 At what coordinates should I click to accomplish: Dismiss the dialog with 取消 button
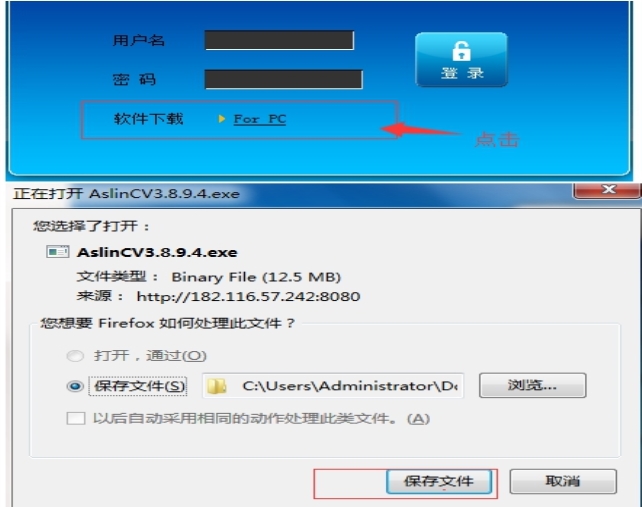pyautogui.click(x=563, y=481)
